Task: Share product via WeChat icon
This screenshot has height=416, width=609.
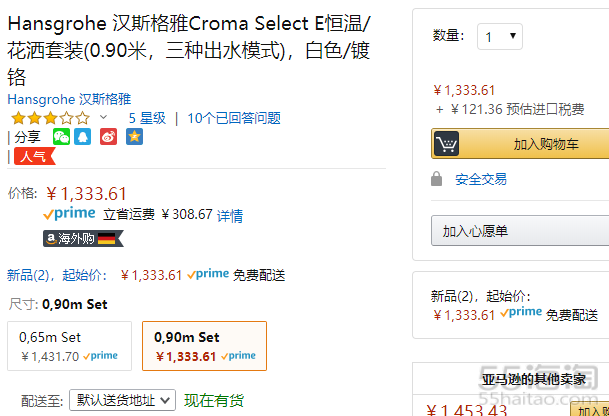Action: (62, 136)
